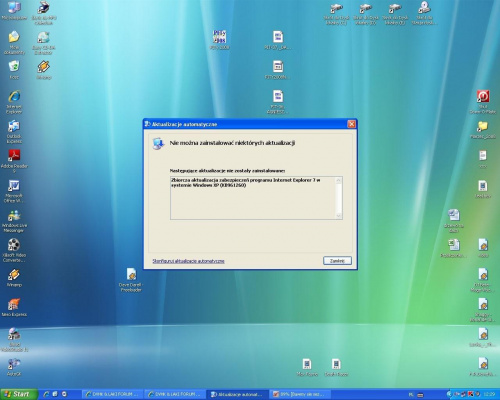Viewport: 500px width, 400px height.
Task: Click the PL language indicator in the taskbar
Action: tap(411, 394)
